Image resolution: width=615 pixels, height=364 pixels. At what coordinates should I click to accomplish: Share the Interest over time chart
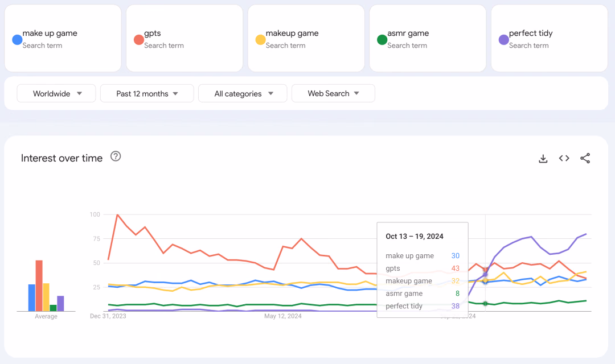585,158
